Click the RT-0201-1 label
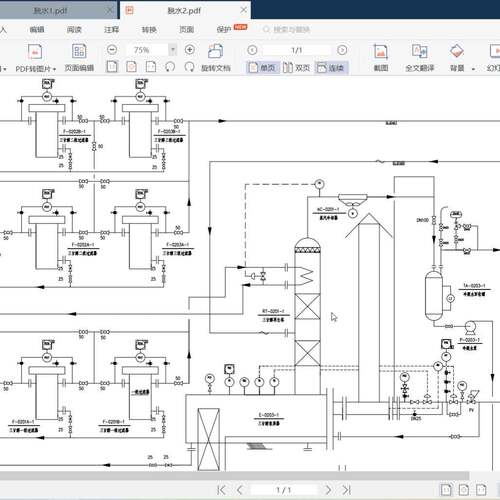Screen dimensions: 500x500 click(273, 311)
